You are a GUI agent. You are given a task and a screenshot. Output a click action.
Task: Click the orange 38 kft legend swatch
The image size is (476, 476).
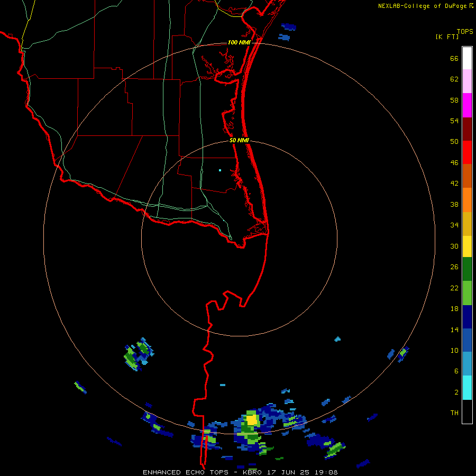coord(467,200)
